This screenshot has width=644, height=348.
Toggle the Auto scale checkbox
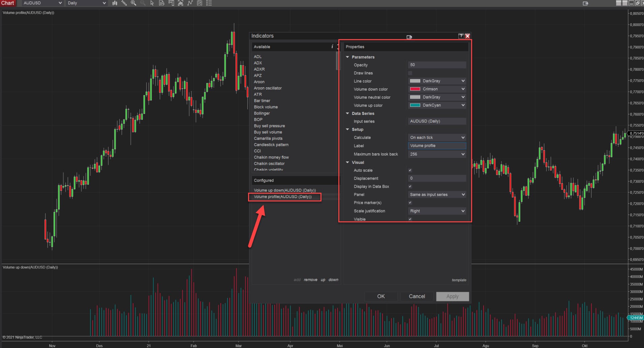[410, 170]
